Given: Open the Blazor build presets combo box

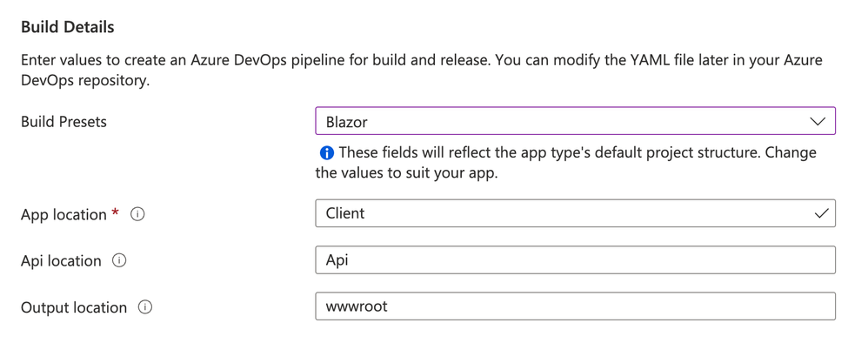Looking at the screenshot, I should tap(574, 122).
